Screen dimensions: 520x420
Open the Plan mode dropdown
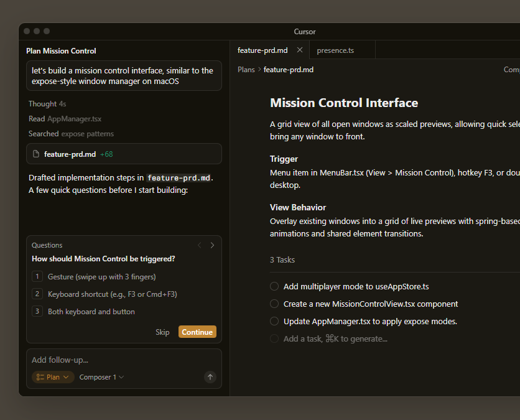pyautogui.click(x=53, y=377)
